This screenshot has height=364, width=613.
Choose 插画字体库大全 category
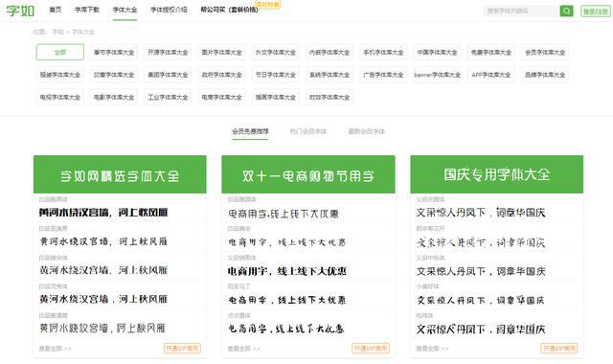pos(276,98)
